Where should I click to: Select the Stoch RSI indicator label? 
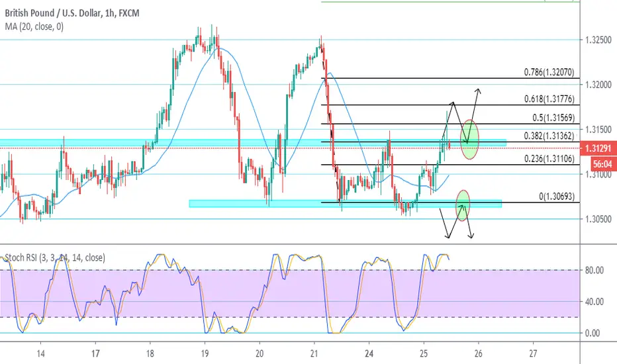click(55, 257)
